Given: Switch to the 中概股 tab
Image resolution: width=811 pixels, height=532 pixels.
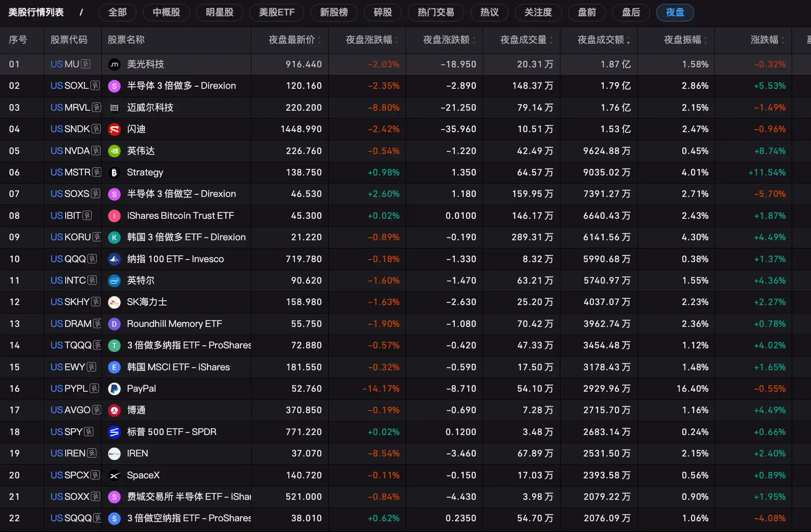Looking at the screenshot, I should [x=166, y=12].
